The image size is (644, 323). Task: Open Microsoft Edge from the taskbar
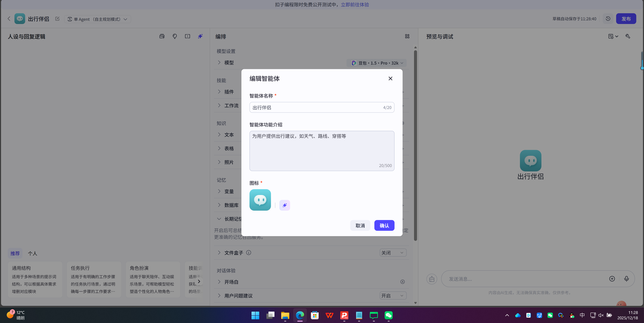[300, 315]
